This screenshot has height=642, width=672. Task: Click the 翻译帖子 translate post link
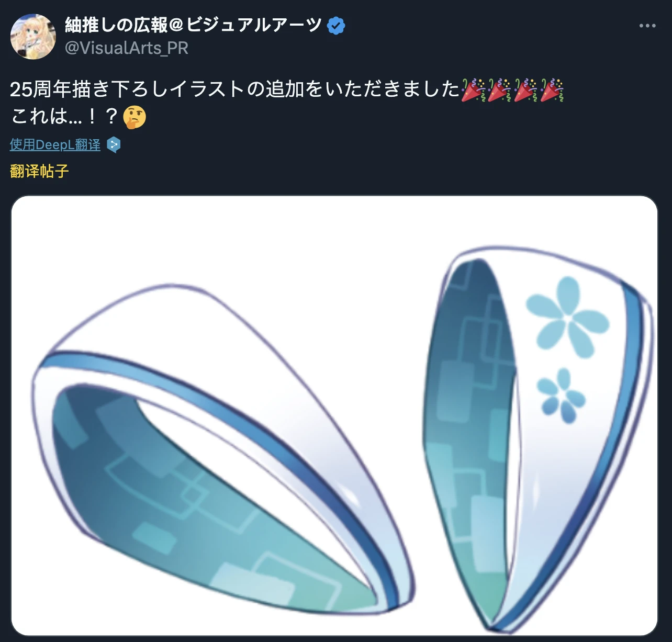coord(39,171)
